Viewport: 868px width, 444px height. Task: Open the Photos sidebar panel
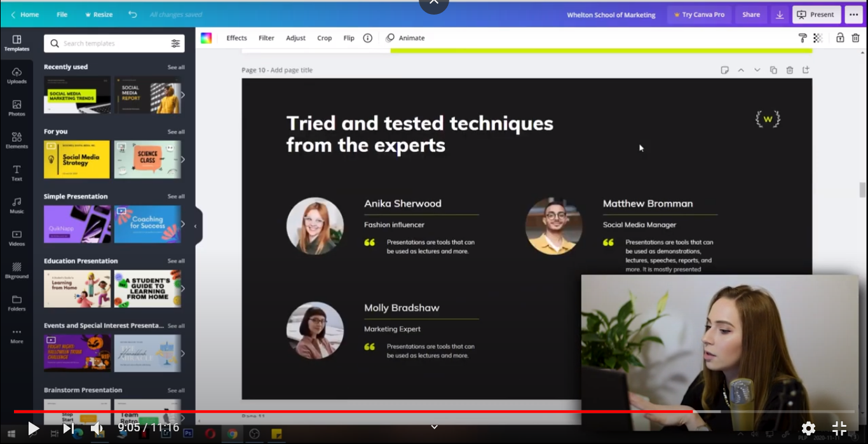17,108
